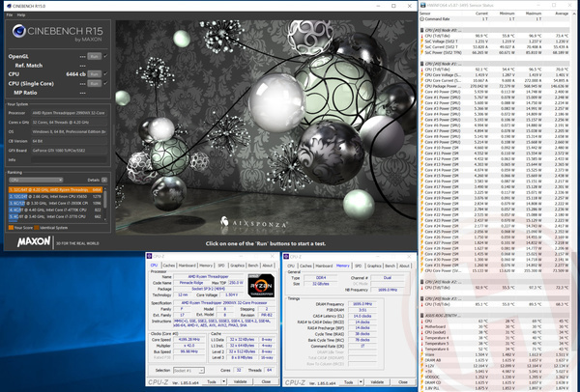
Task: Click Close button in left CPU-Z
Action: click(266, 381)
